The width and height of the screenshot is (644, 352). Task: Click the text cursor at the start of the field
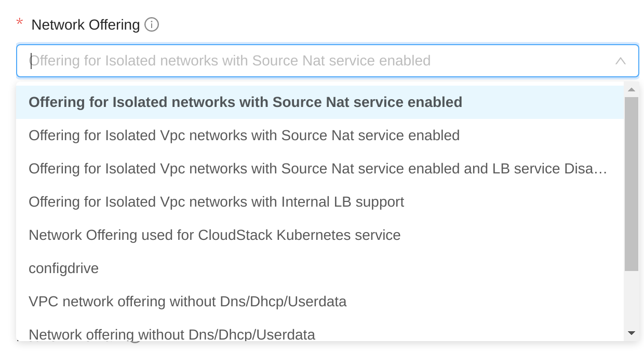click(x=31, y=61)
